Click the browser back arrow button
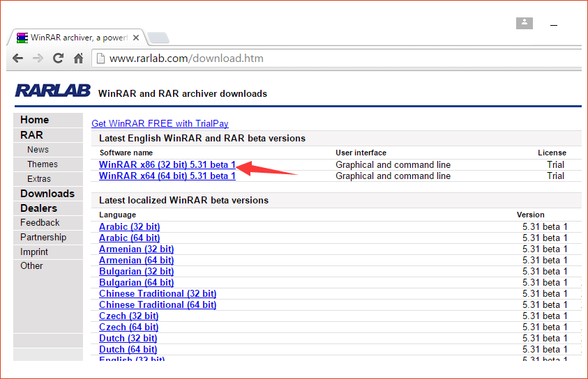588x379 pixels. click(x=18, y=59)
